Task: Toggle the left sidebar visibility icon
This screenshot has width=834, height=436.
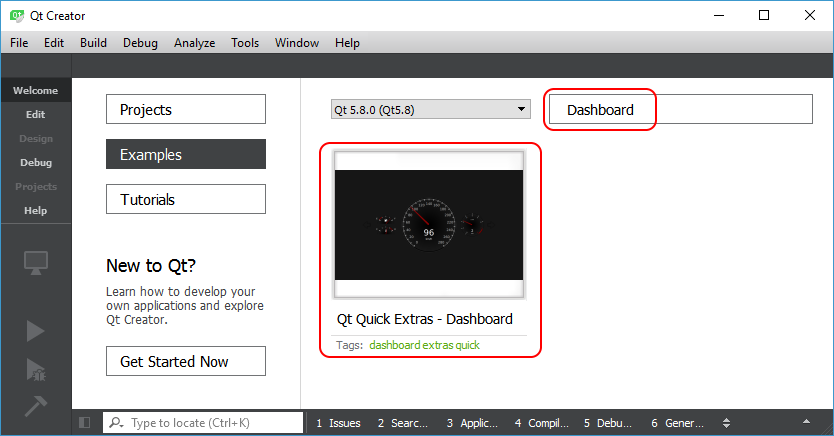Action: pos(85,423)
